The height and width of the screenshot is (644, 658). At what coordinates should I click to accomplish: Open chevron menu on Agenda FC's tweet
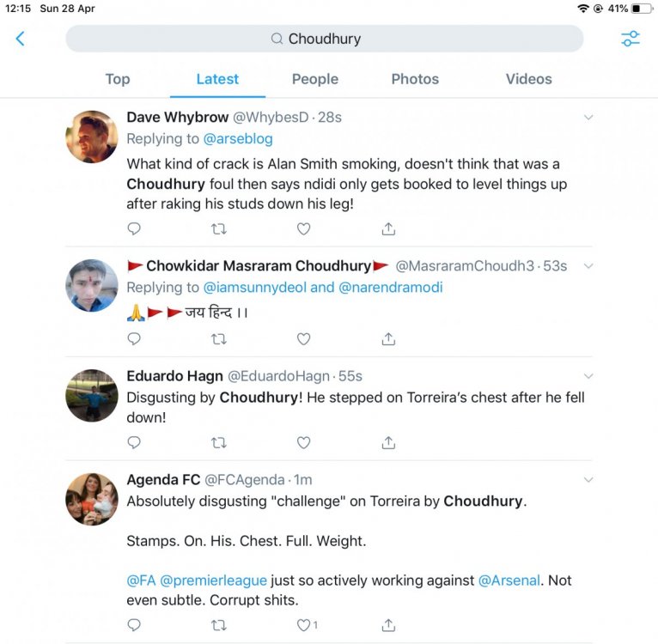tap(588, 479)
